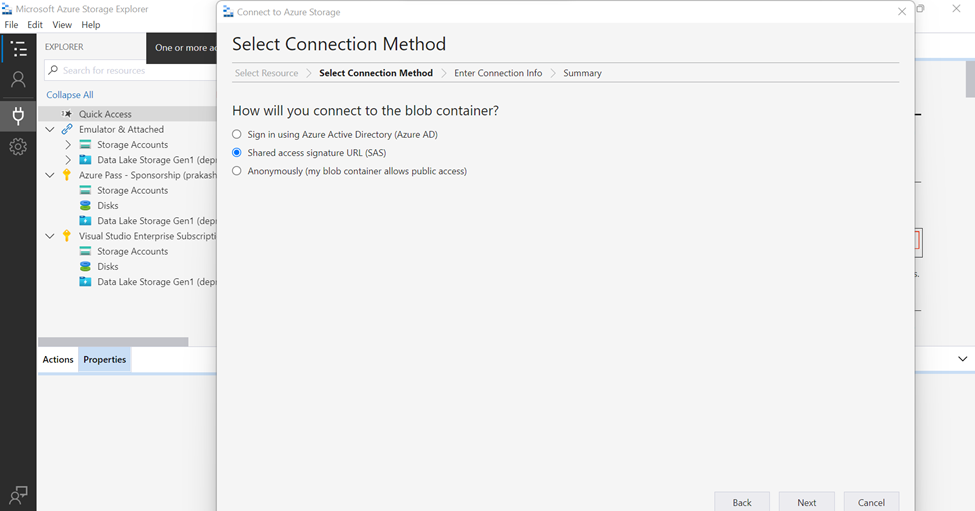Close the main Storage Explorer window
975x511 pixels.
coord(956,9)
